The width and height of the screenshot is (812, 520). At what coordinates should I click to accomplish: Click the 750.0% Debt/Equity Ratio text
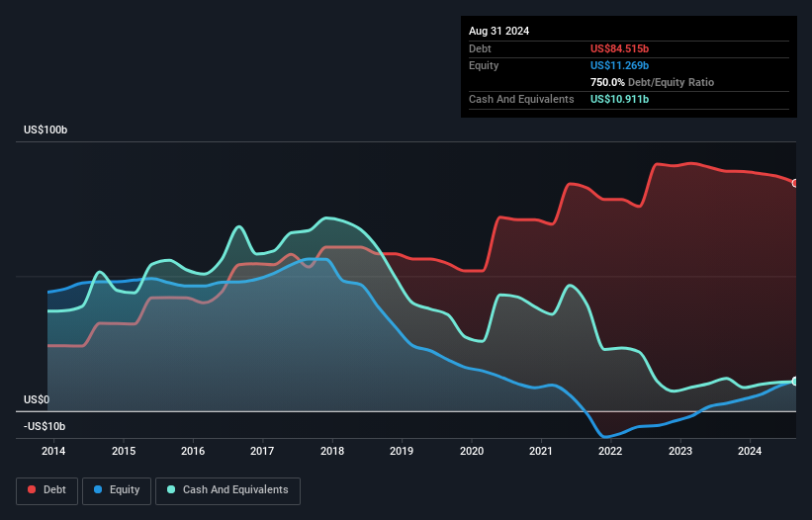tap(652, 82)
